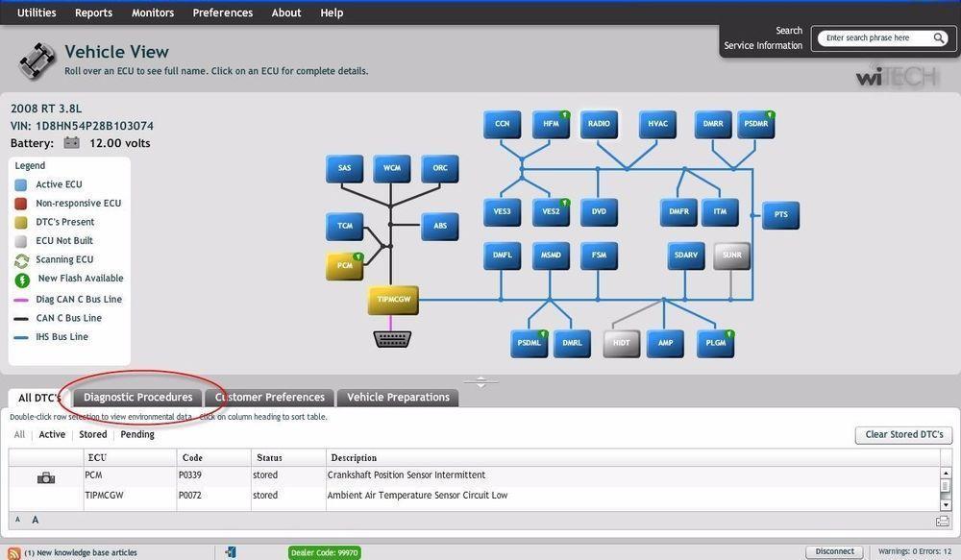The width and height of the screenshot is (961, 560).
Task: Click the DTC table scroll down arrow
Action: click(x=946, y=505)
